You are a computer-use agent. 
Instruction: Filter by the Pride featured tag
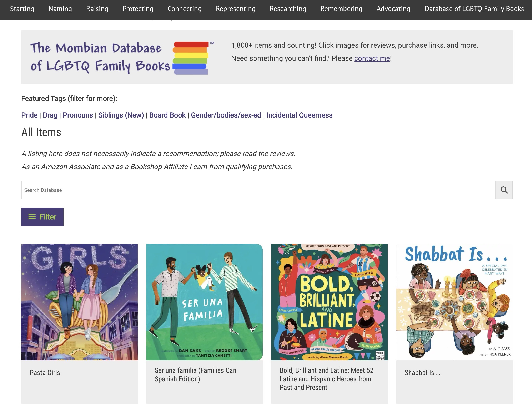point(29,115)
